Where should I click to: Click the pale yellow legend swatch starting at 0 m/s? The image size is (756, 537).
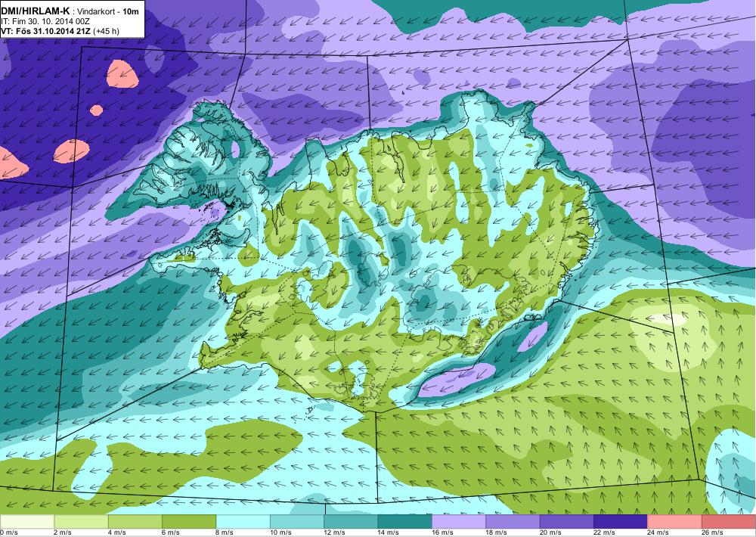(27, 522)
